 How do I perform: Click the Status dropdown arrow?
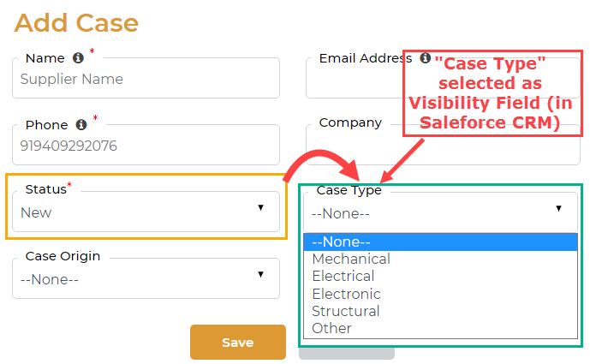pos(261,208)
